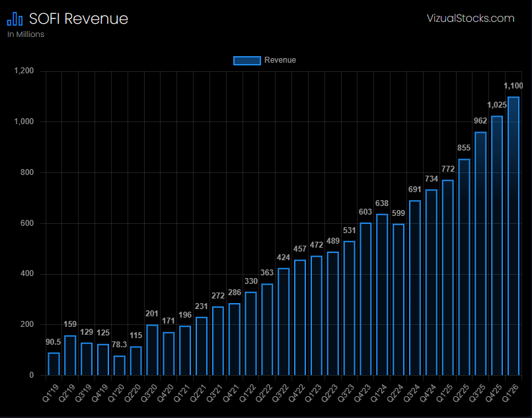Screen dimensions: 532x418
Task: Click the Q4'25 x-axis label
Action: tap(494, 393)
